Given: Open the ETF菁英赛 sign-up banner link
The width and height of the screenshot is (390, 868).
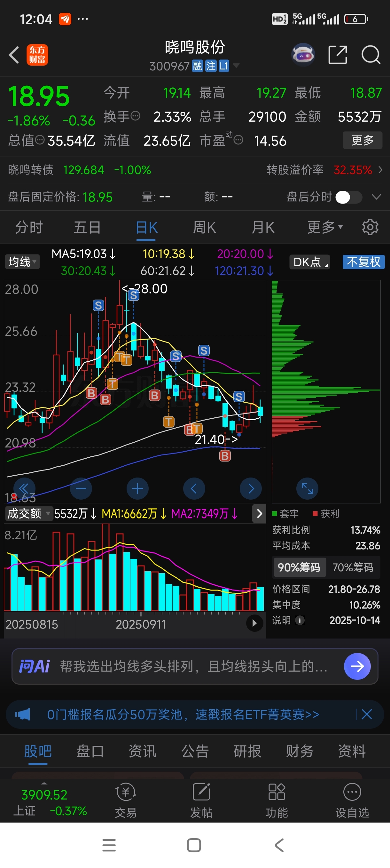Looking at the screenshot, I should coord(183,714).
